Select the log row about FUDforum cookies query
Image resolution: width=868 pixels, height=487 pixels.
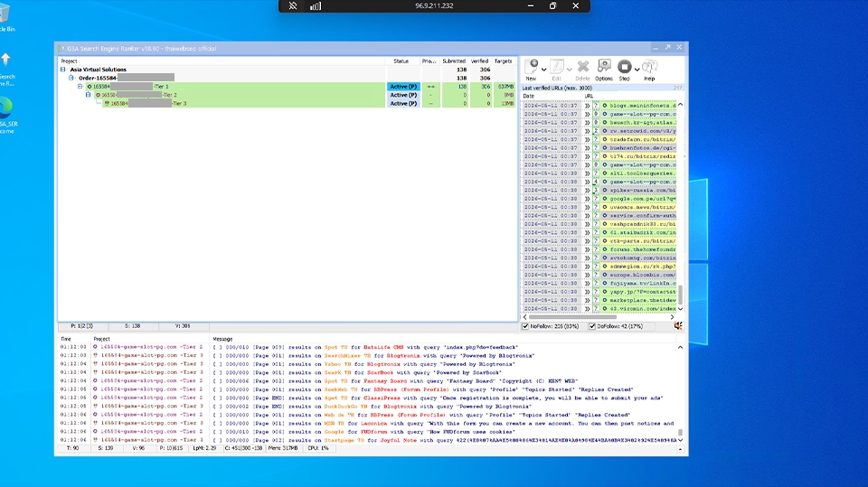(x=368, y=432)
